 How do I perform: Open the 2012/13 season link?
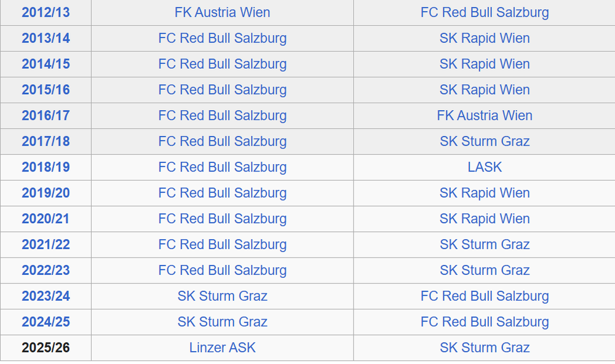pos(46,12)
